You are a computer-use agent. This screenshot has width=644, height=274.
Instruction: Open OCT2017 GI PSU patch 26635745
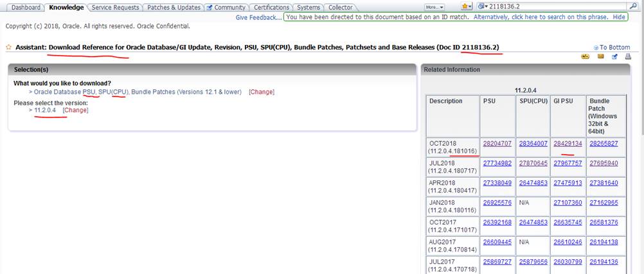pos(568,222)
